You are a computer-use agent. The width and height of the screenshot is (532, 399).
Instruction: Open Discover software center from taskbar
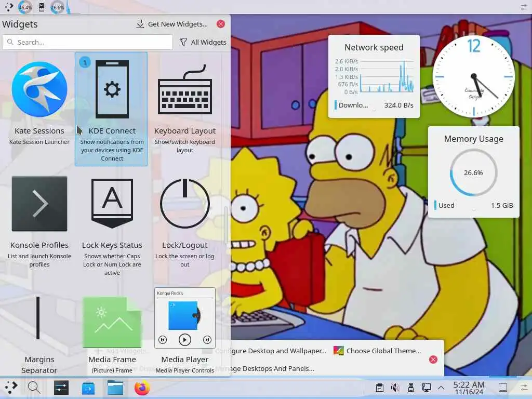tap(88, 388)
